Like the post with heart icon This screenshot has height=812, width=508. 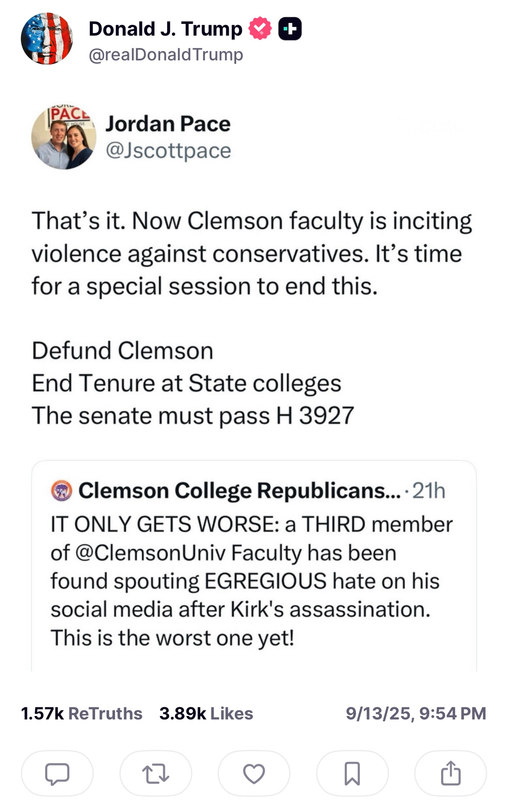point(254,773)
